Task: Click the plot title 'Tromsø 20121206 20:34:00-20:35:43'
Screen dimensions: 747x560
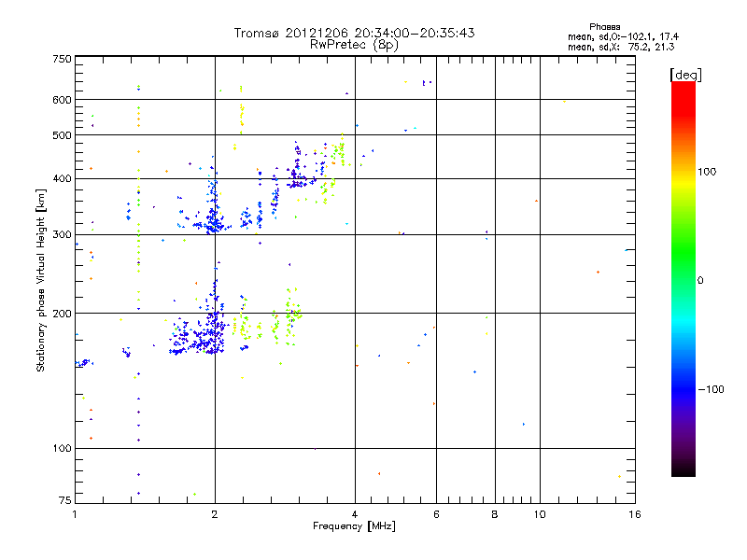Action: point(354,33)
